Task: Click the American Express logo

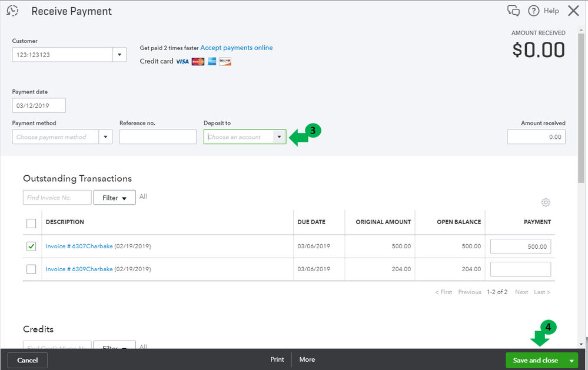Action: click(x=212, y=62)
